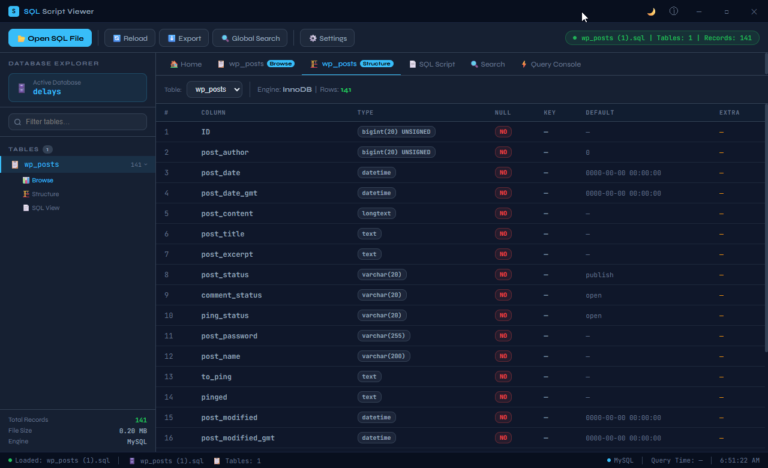768x468 pixels.
Task: Click the varchar(200) type badge
Action: pos(384,356)
